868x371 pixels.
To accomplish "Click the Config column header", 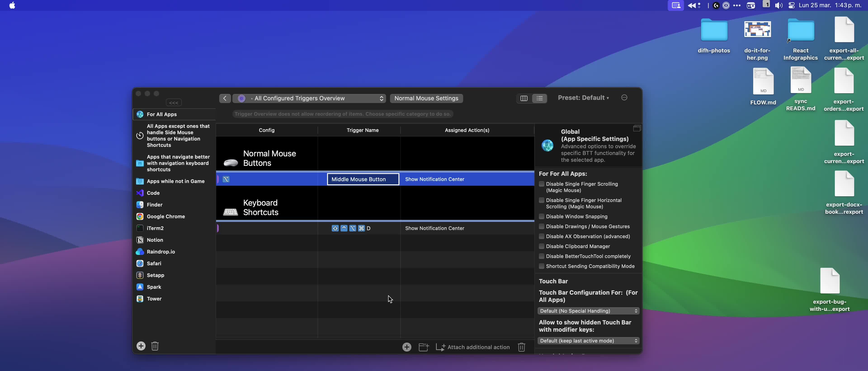I will (267, 130).
